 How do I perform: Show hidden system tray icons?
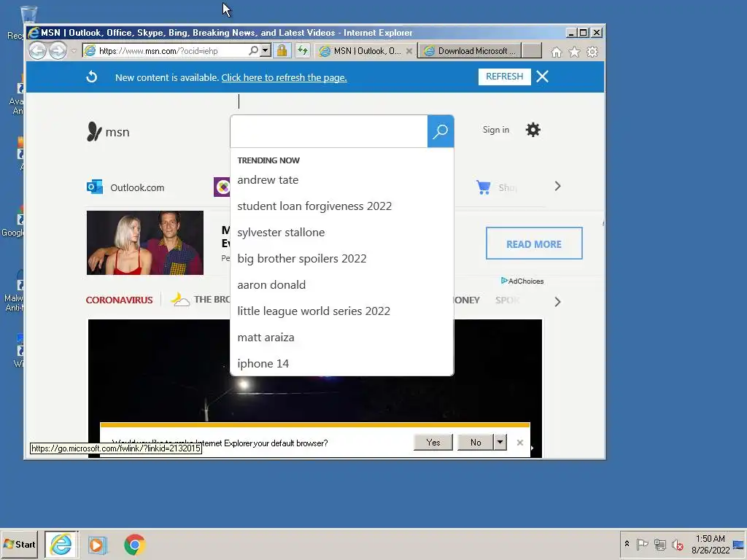tap(627, 544)
